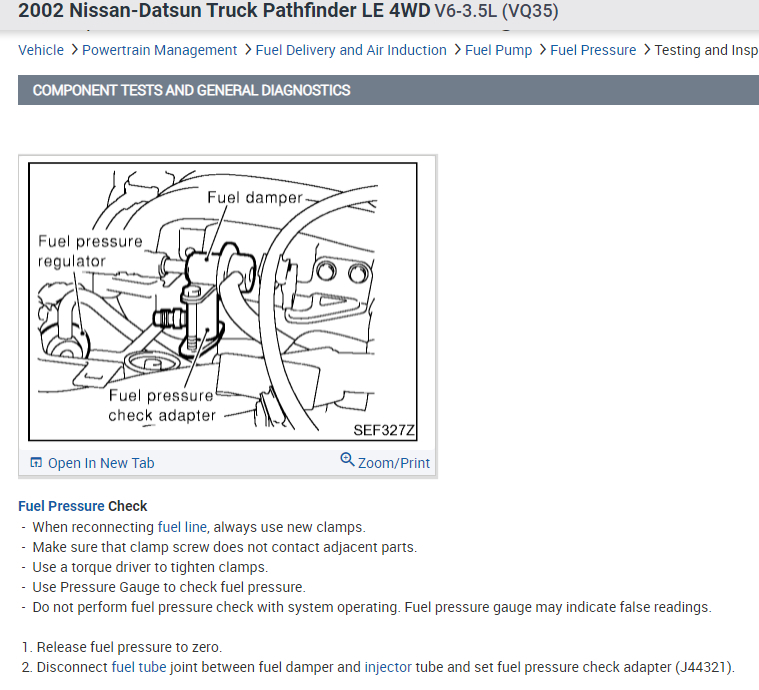This screenshot has height=690, width=759.
Task: Open diagram via Open In New Tab link
Action: click(101, 463)
